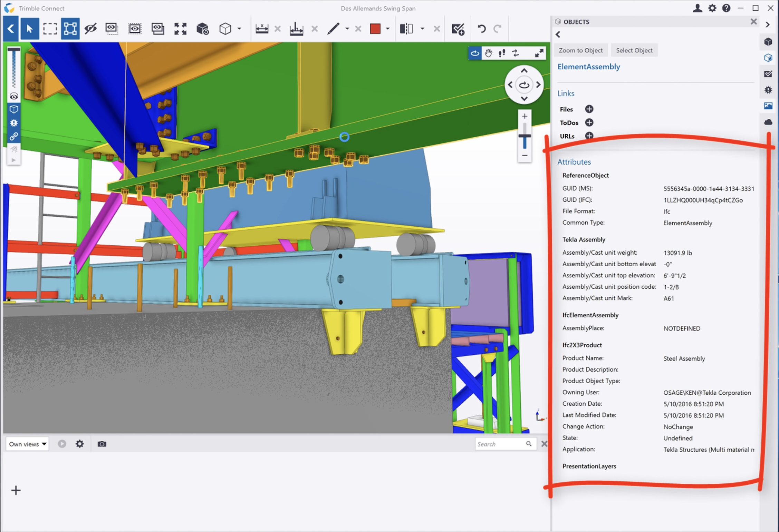Click the second eye-in-frame visibility icon
The image size is (779, 532).
click(x=135, y=29)
